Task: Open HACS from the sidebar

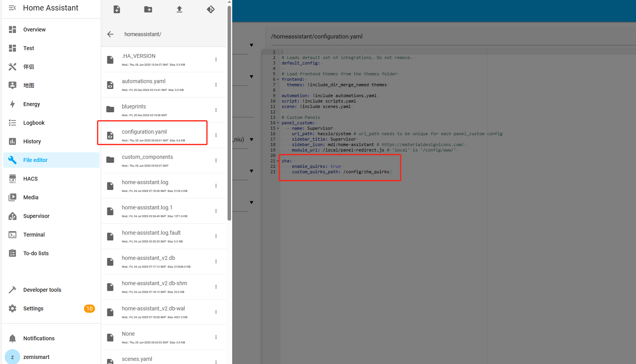Action: pos(30,179)
